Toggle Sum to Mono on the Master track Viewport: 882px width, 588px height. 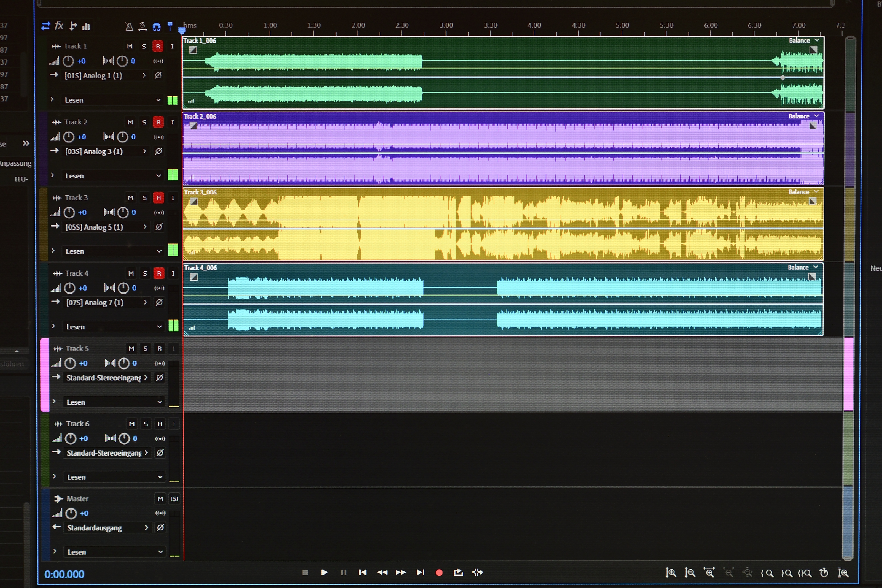(x=161, y=513)
